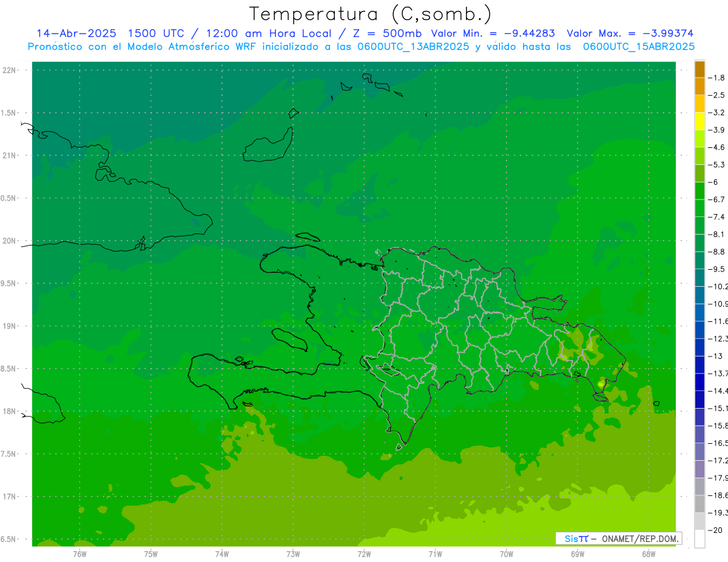This screenshot has height=562, width=728.
Task: Click the legend value "-18.6"
Action: pos(718,495)
